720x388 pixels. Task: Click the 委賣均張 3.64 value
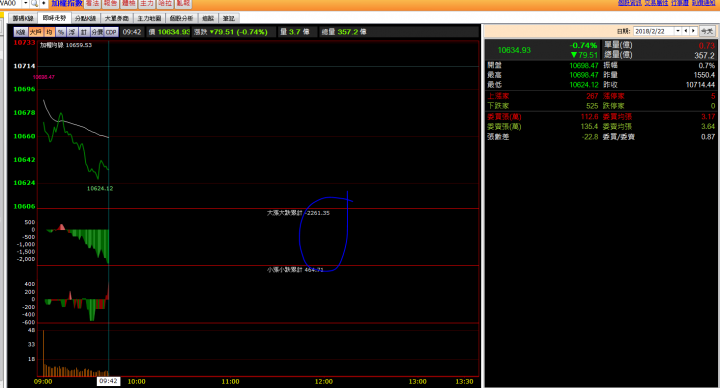[708, 126]
